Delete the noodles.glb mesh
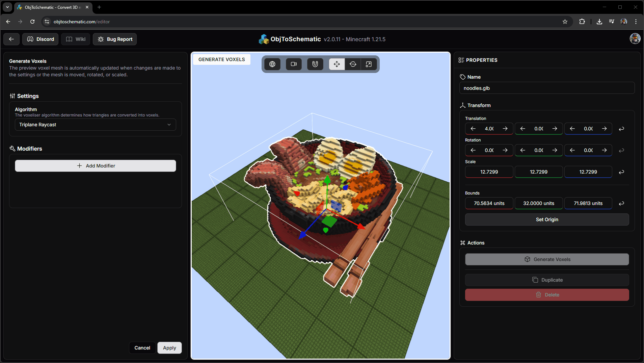This screenshot has height=363, width=644. [x=547, y=295]
